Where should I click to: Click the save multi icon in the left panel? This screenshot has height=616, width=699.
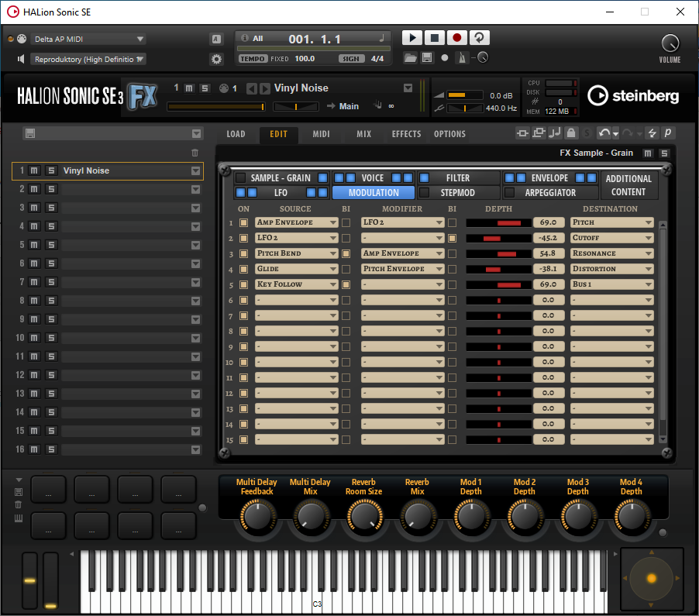coord(30,133)
